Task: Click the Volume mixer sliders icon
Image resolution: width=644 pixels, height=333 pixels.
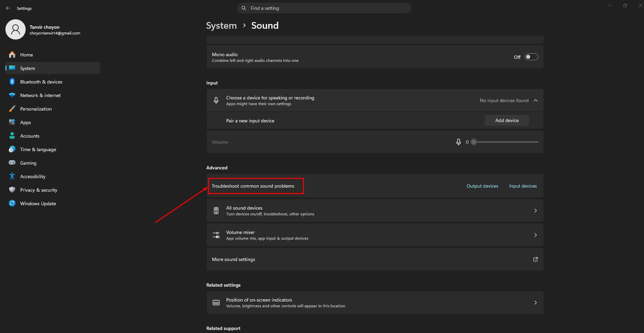Action: click(216, 235)
